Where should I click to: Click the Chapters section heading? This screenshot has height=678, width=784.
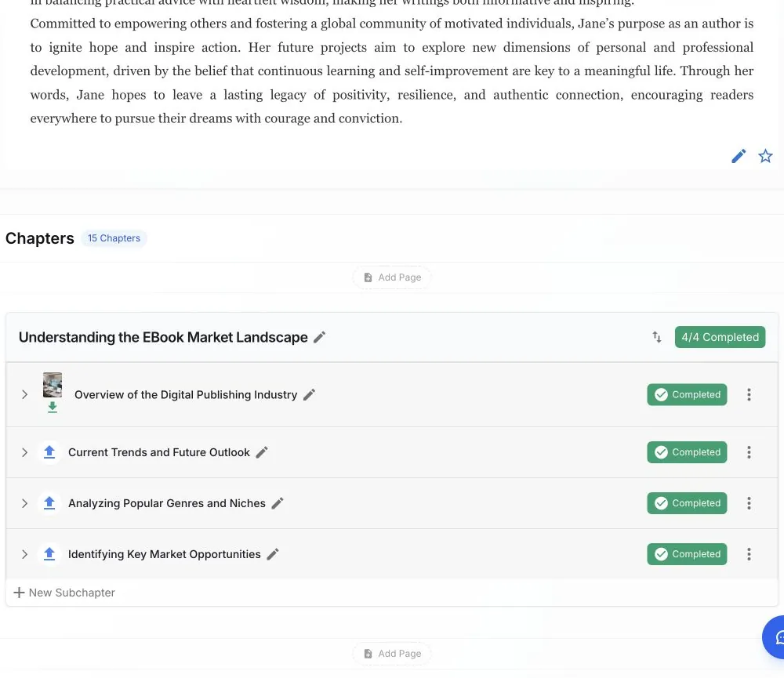[x=39, y=238]
